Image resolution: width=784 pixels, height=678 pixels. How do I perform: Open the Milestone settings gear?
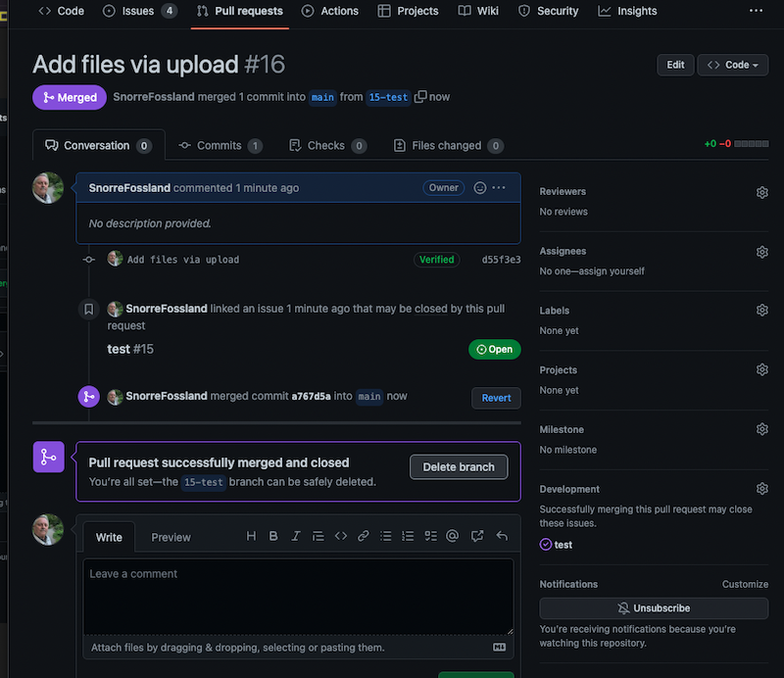pyautogui.click(x=762, y=429)
